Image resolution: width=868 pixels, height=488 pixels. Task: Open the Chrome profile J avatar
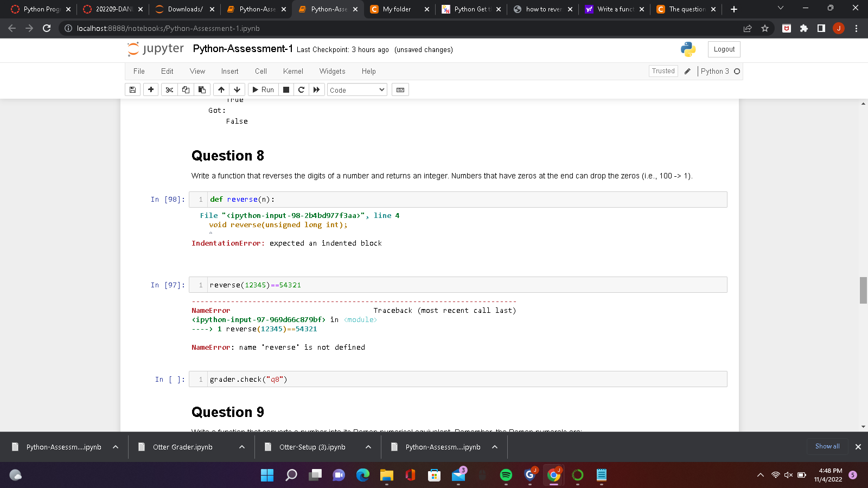pyautogui.click(x=839, y=28)
